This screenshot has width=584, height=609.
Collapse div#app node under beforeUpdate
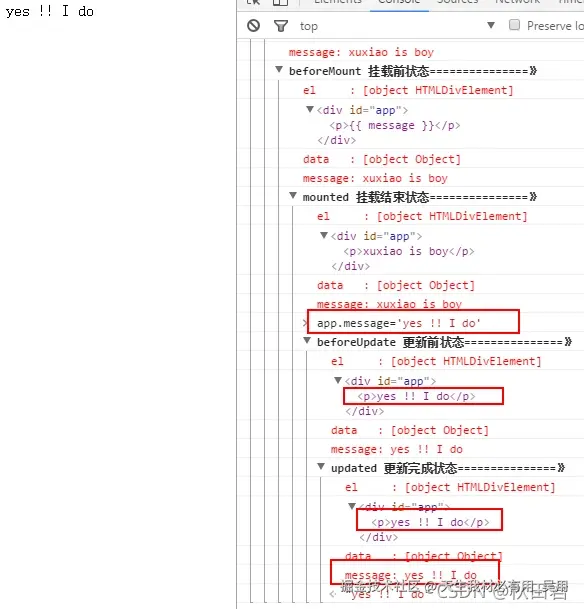pos(338,380)
